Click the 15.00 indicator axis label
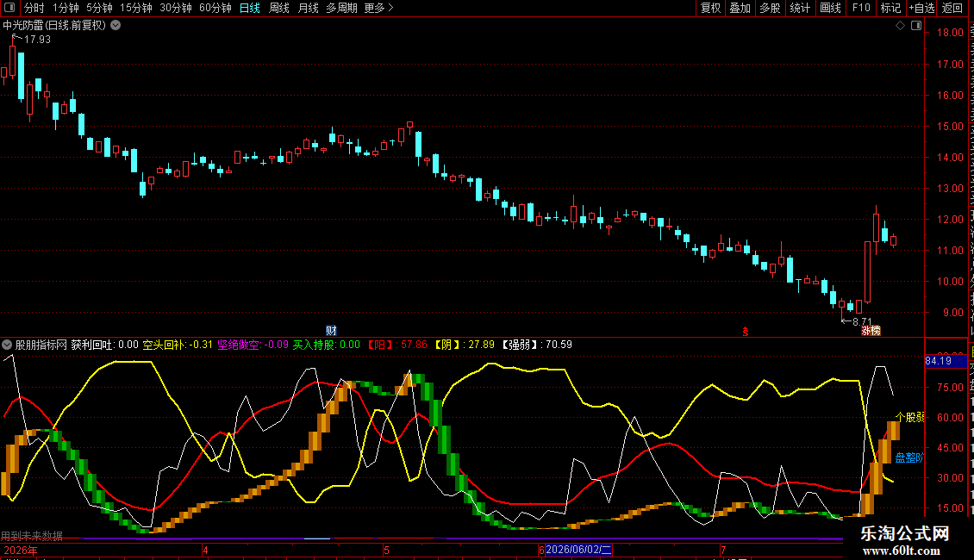The height and width of the screenshot is (560, 974). [x=950, y=507]
